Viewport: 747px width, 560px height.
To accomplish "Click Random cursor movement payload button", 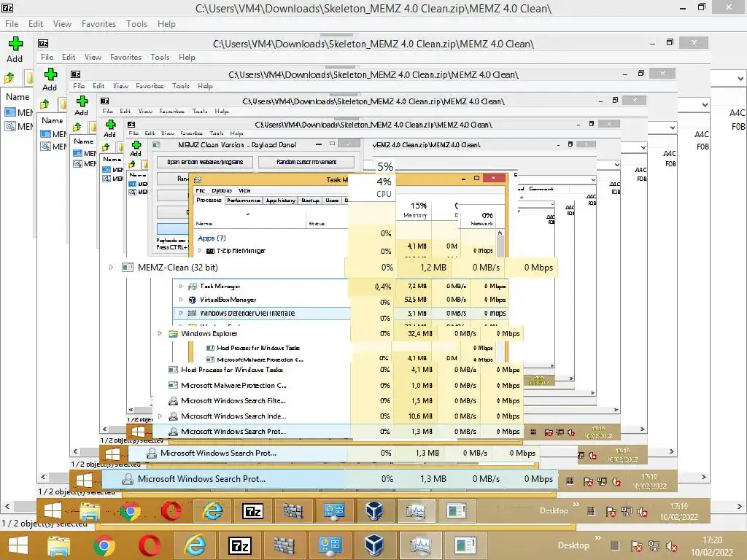I will (306, 162).
